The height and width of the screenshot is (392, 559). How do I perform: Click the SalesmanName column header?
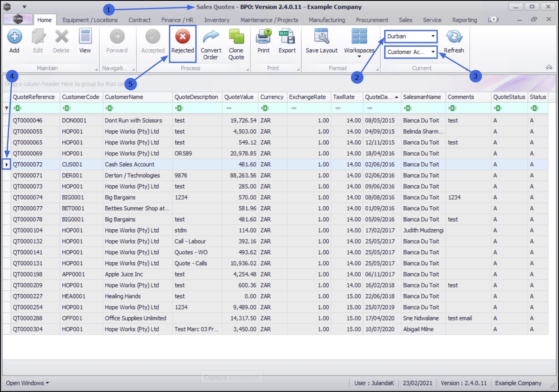click(x=423, y=97)
